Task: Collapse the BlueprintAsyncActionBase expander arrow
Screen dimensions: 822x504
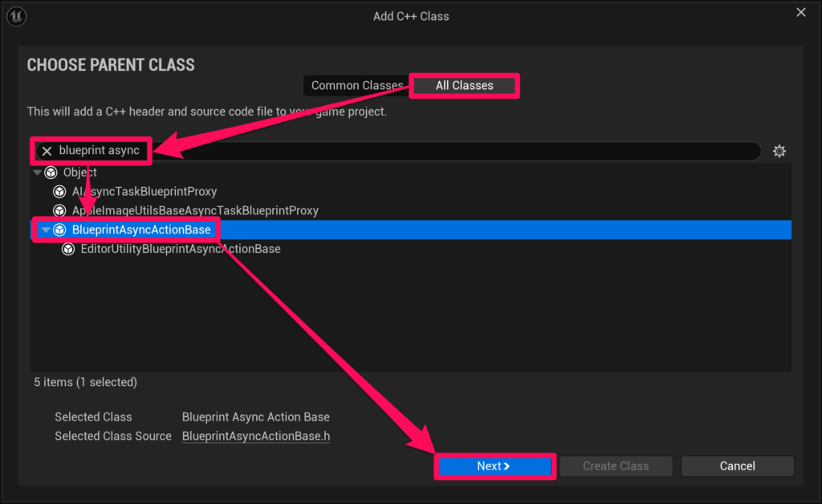Action: click(46, 230)
